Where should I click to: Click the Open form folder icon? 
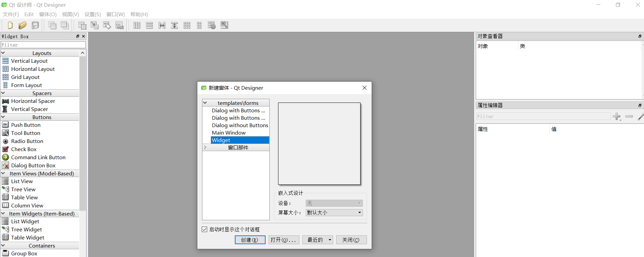click(22, 25)
